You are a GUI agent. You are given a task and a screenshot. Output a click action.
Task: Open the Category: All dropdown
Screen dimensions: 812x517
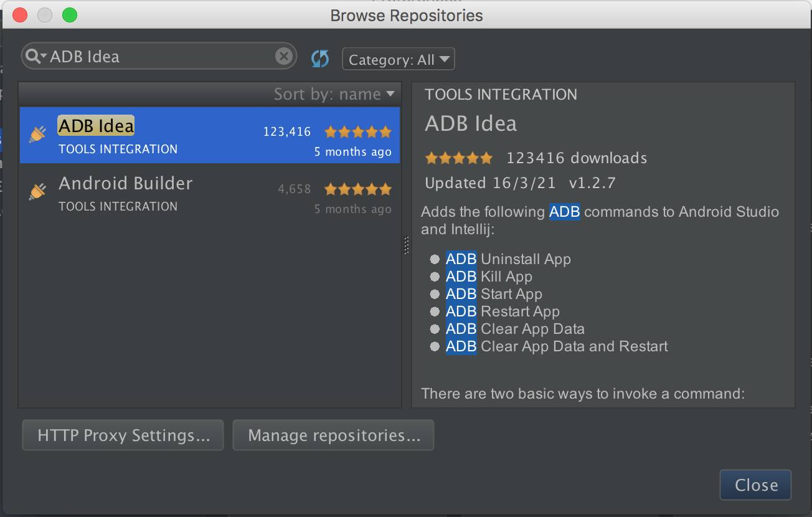point(399,60)
